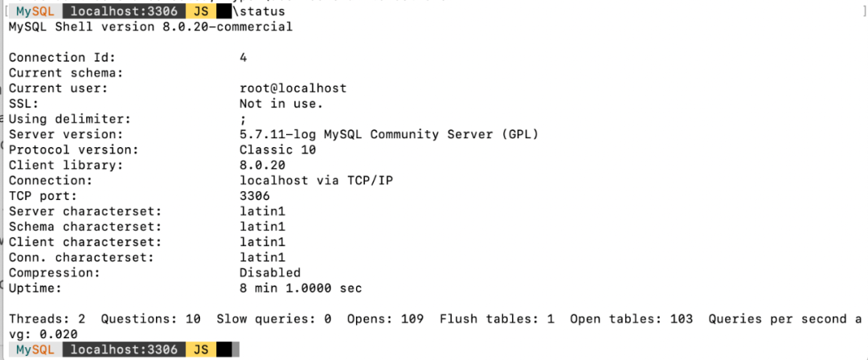Viewport: 868px width, 360px height.
Task: Click the MySQL segment in the top prompt
Action: pos(33,12)
